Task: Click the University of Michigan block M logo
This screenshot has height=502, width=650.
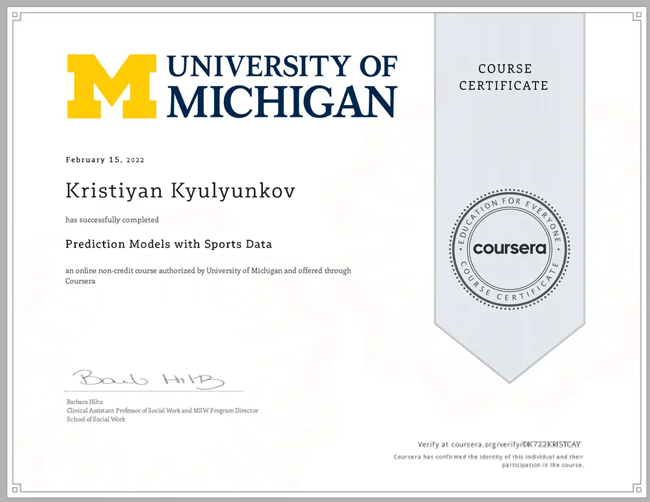Action: tap(112, 86)
